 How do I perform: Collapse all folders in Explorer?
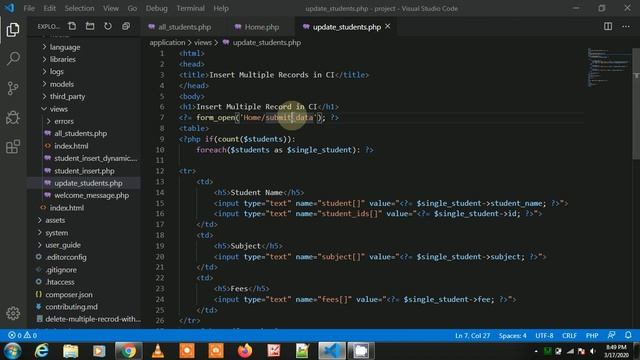click(126, 27)
